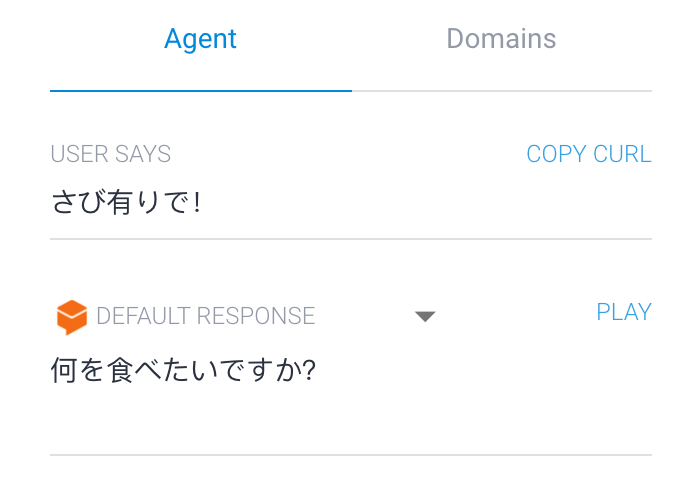Click the exclamation mark ending the user query
The width and height of the screenshot is (688, 484).
tap(197, 202)
